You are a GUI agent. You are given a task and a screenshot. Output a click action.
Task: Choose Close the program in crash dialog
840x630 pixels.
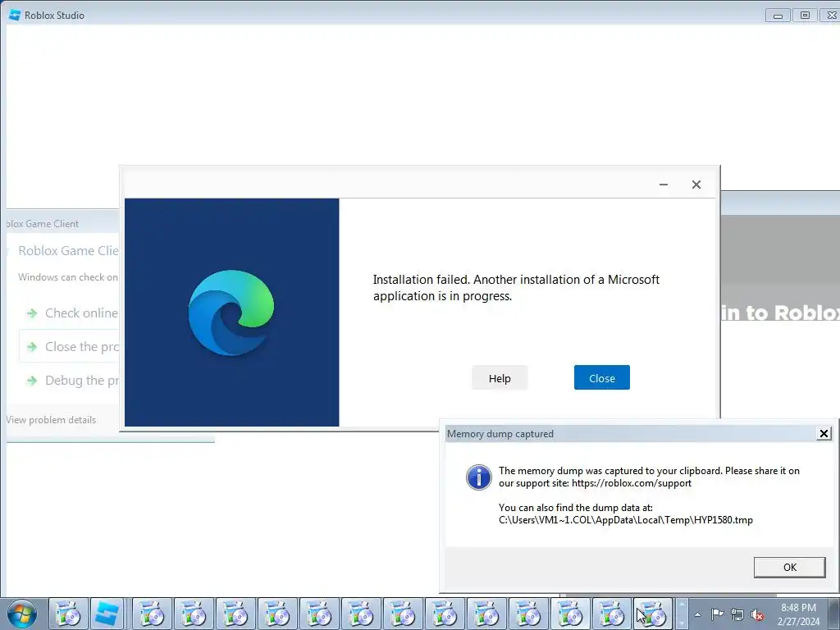(x=69, y=347)
